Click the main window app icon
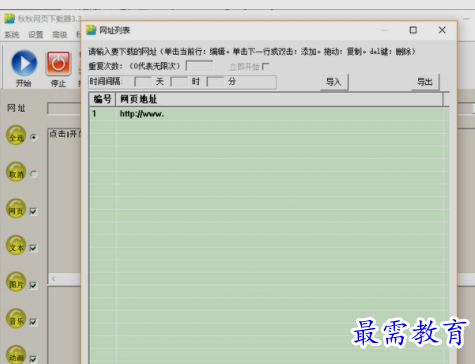475x364 pixels. 10,18
